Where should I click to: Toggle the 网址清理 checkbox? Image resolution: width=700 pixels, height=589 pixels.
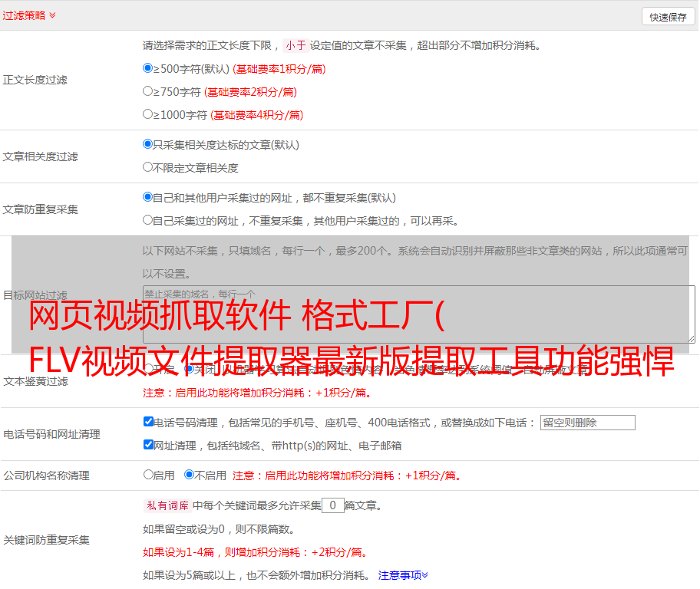(x=149, y=445)
